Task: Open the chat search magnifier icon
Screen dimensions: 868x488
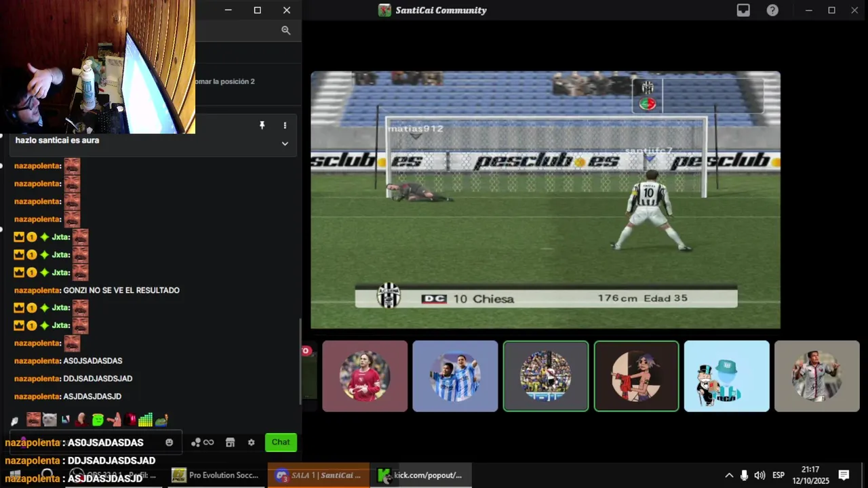Action: click(285, 30)
